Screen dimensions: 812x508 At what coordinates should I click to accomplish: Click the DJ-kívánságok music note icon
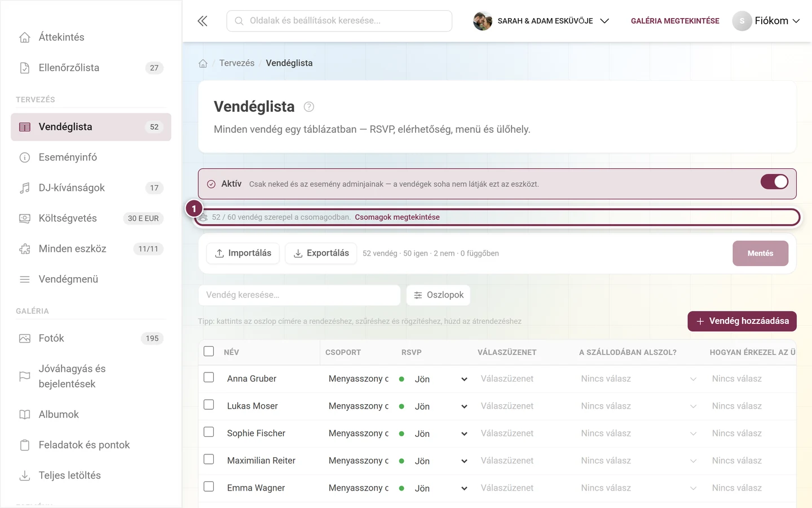click(x=25, y=188)
